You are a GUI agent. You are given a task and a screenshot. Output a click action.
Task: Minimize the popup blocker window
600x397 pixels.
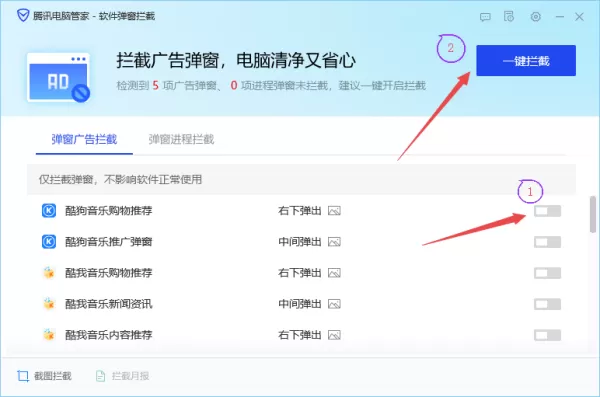(x=560, y=17)
